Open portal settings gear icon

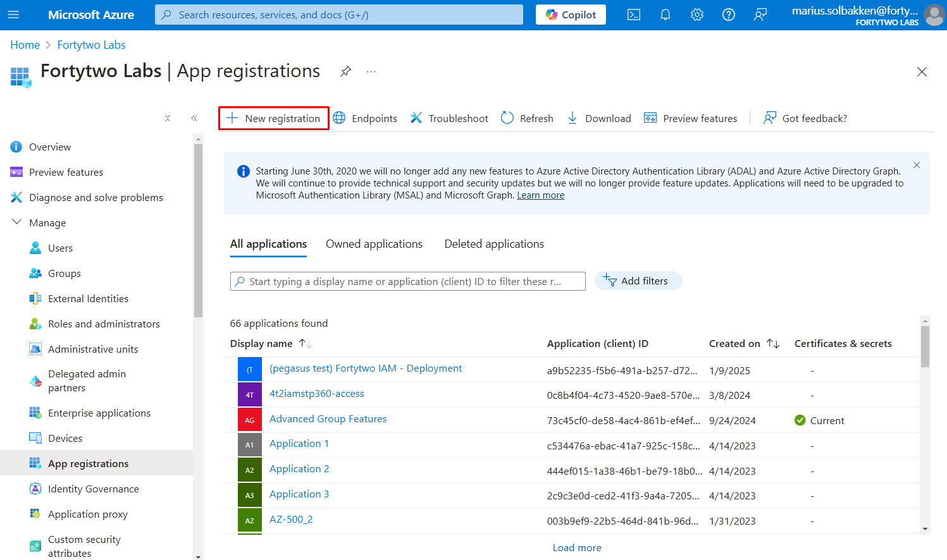click(696, 15)
